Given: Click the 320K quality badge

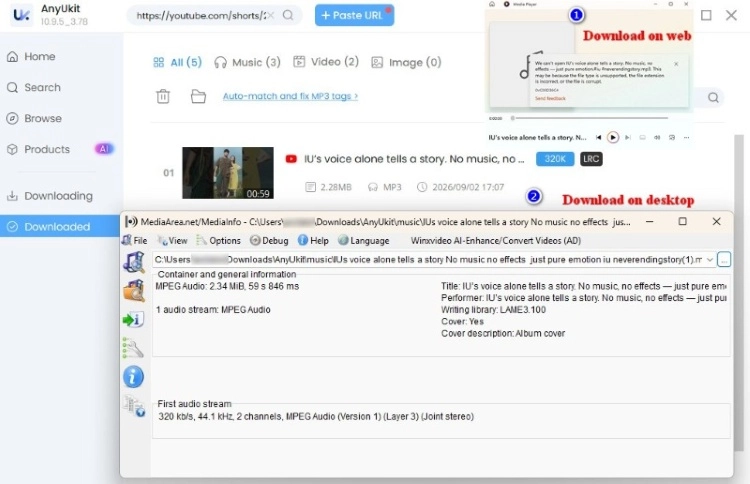Looking at the screenshot, I should (555, 159).
